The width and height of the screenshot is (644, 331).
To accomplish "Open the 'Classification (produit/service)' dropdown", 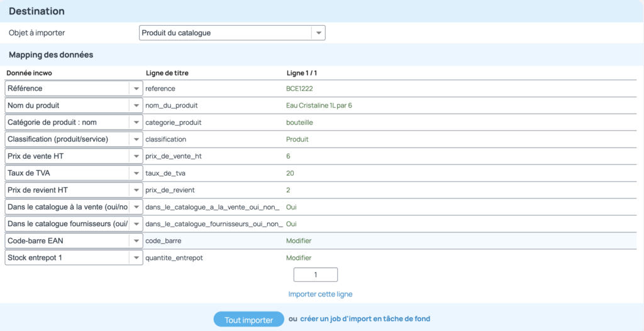I will [x=74, y=139].
